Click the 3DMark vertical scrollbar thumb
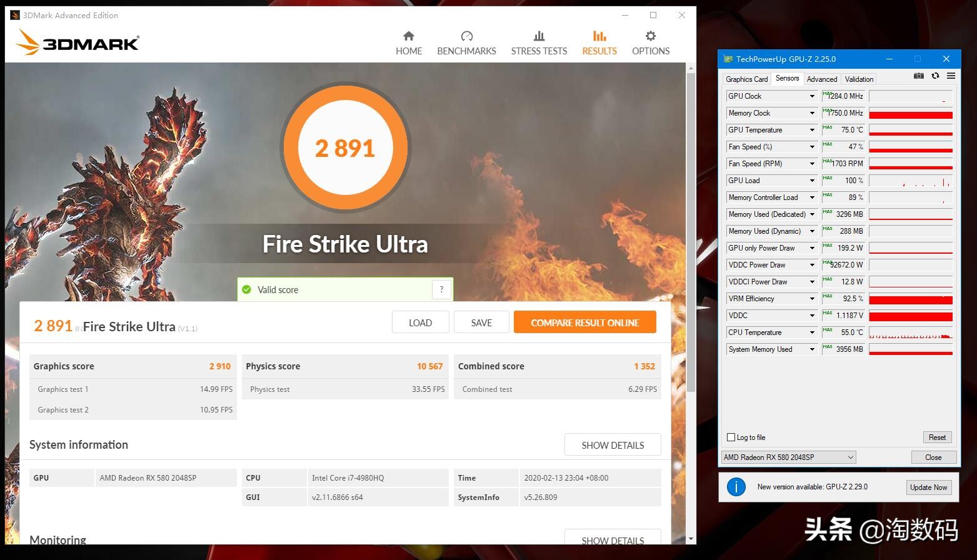The width and height of the screenshot is (977, 560). coord(691,231)
